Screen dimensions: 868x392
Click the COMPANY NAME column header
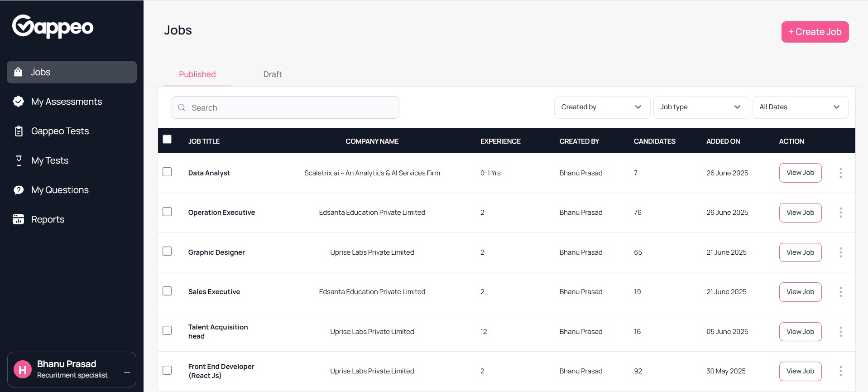click(372, 141)
